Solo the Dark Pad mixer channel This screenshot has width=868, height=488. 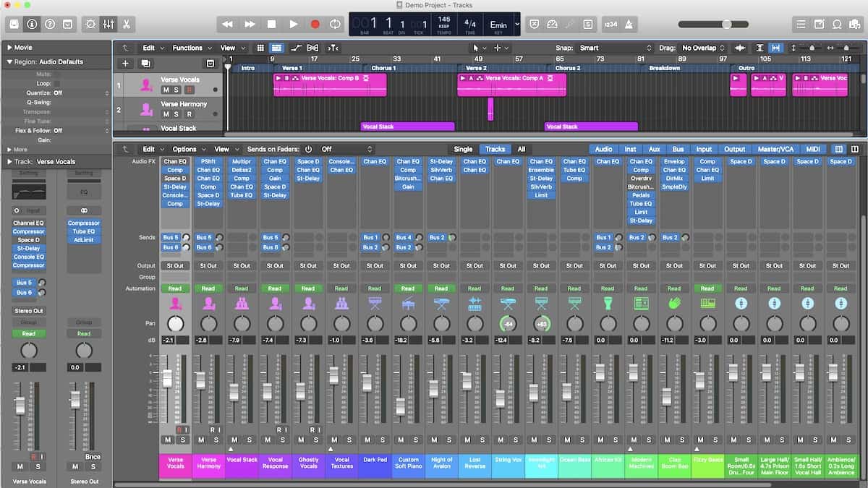click(383, 440)
